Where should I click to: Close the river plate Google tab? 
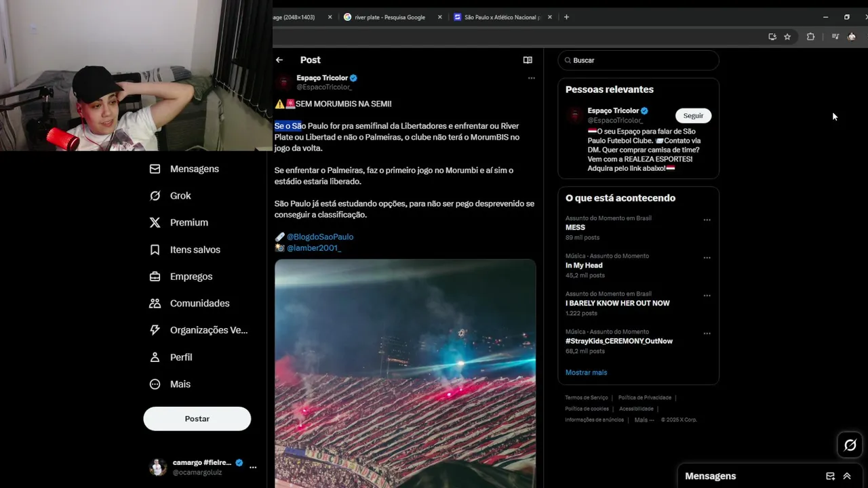(x=439, y=17)
